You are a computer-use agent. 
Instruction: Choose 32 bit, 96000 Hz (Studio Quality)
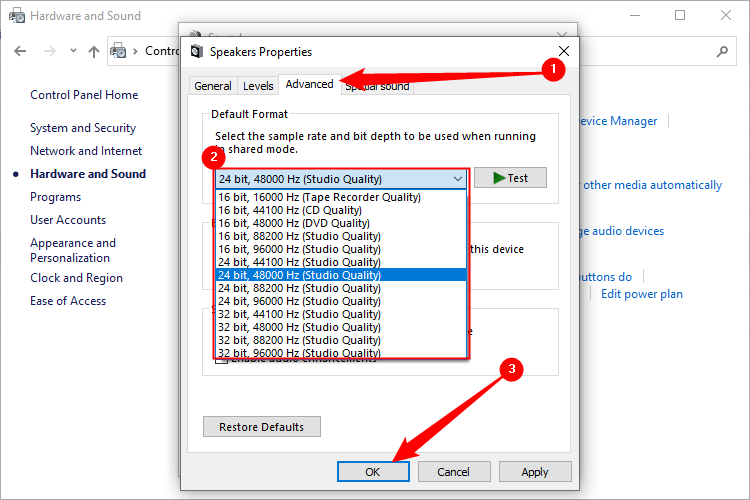[x=341, y=352]
